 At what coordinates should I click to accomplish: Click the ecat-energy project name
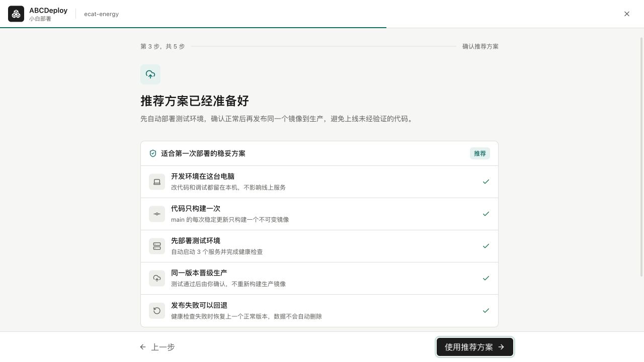pos(102,14)
